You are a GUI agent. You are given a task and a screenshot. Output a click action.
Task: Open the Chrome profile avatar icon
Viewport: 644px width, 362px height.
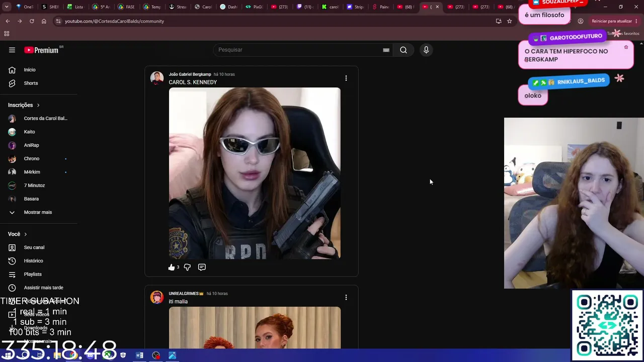click(x=581, y=21)
